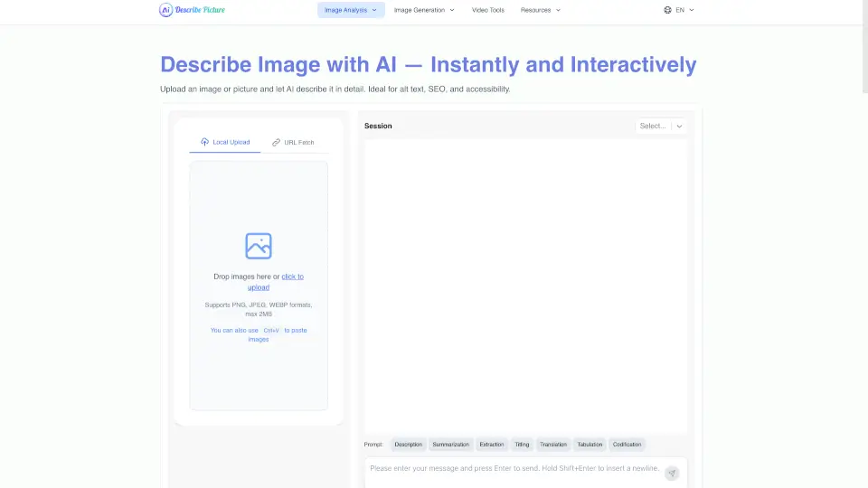Viewport: 868px width, 488px height.
Task: Click the 'Prompt:' label text
Action: tap(373, 445)
